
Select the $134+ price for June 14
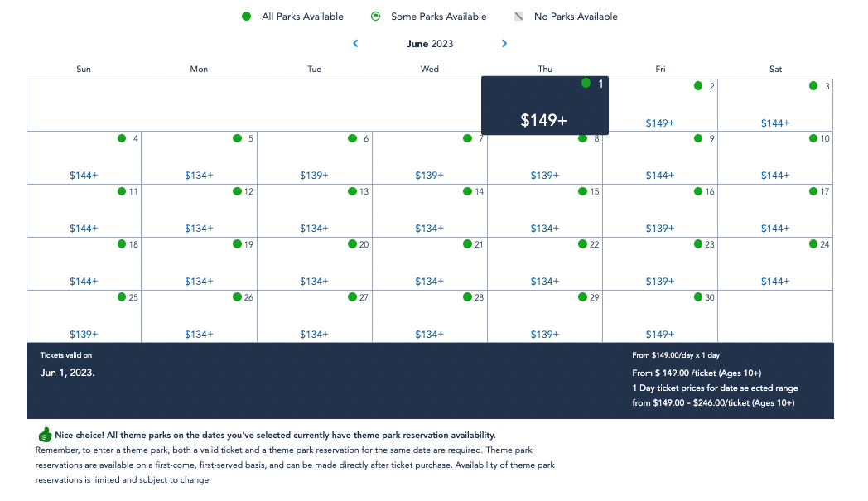pos(429,229)
